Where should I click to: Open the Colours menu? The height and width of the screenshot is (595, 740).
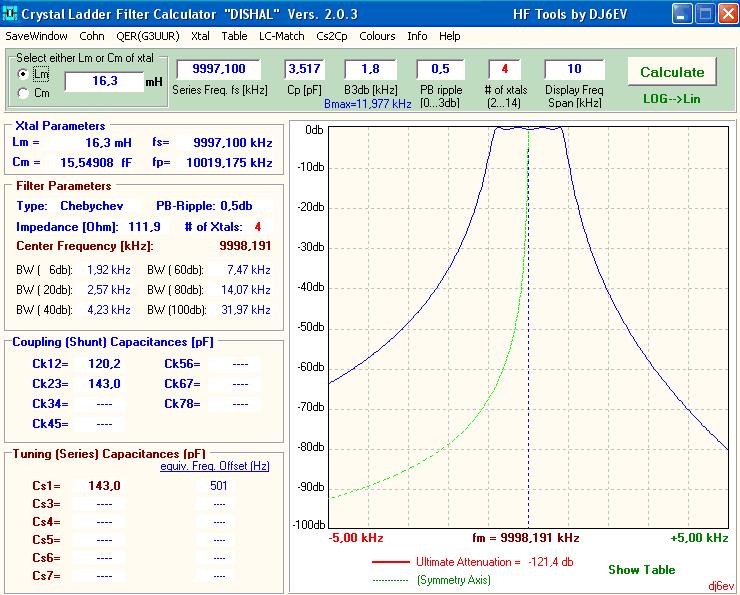pyautogui.click(x=377, y=36)
